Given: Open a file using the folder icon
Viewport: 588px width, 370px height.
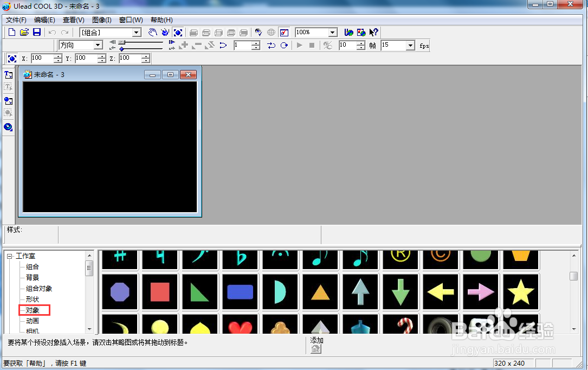Looking at the screenshot, I should tap(24, 32).
